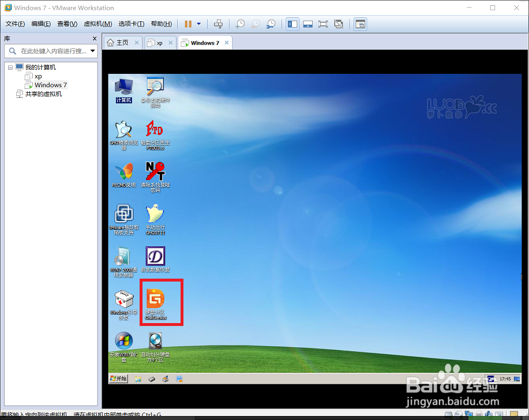Open the 计算机 desktop icon in the VM

tap(124, 90)
